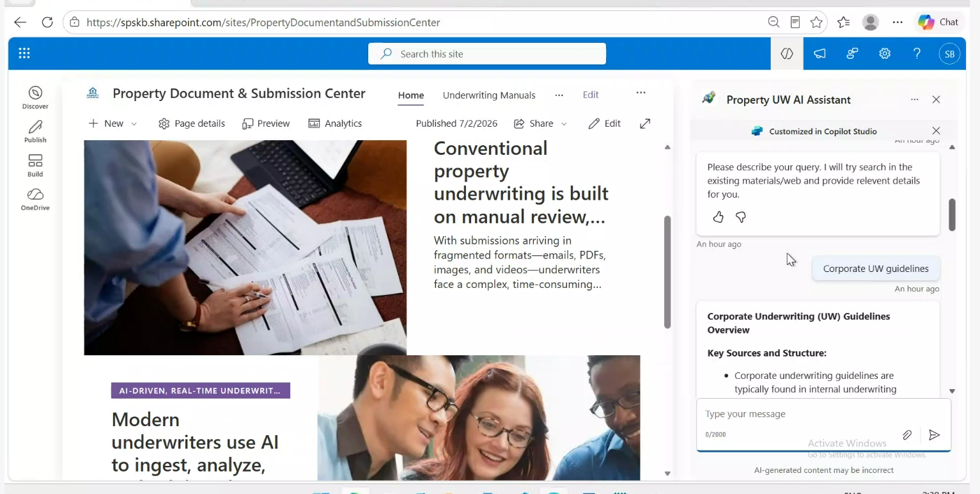Open the Copilot Chat button in browser
This screenshot has height=494, width=980.
point(938,22)
